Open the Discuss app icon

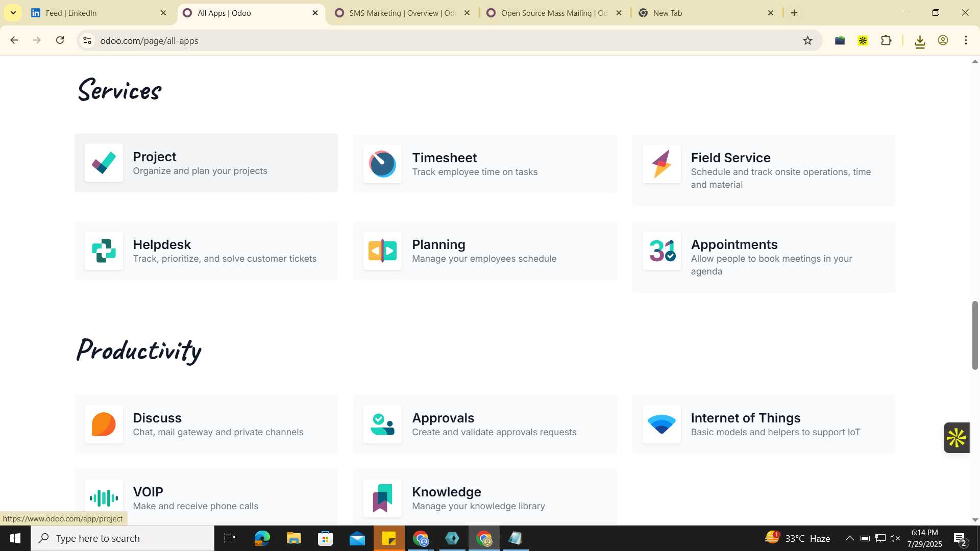(x=104, y=424)
